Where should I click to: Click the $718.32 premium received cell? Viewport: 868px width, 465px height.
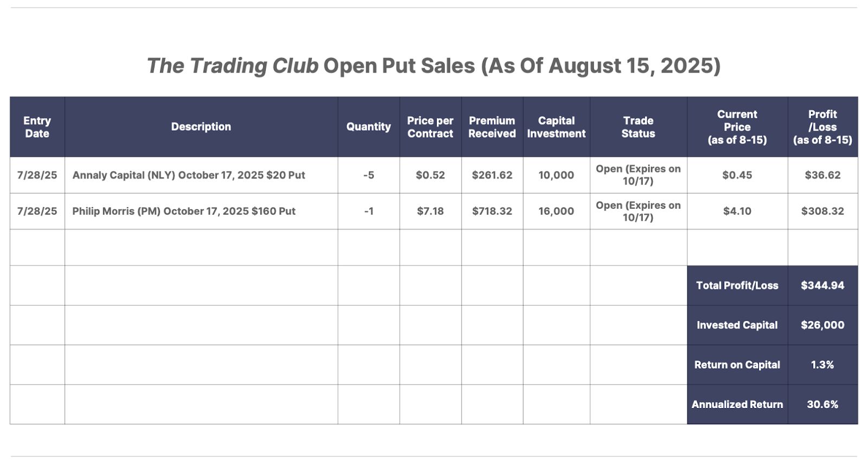pyautogui.click(x=492, y=211)
